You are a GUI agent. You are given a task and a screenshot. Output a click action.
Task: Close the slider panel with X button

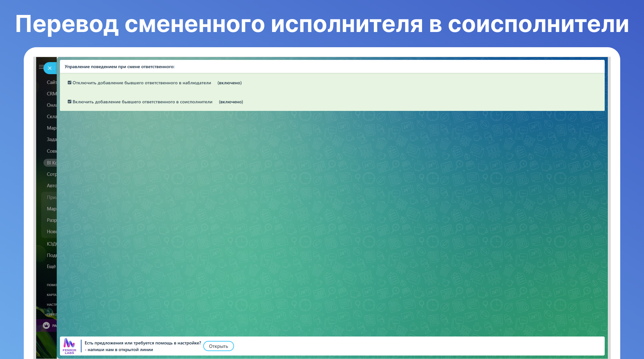[50, 68]
